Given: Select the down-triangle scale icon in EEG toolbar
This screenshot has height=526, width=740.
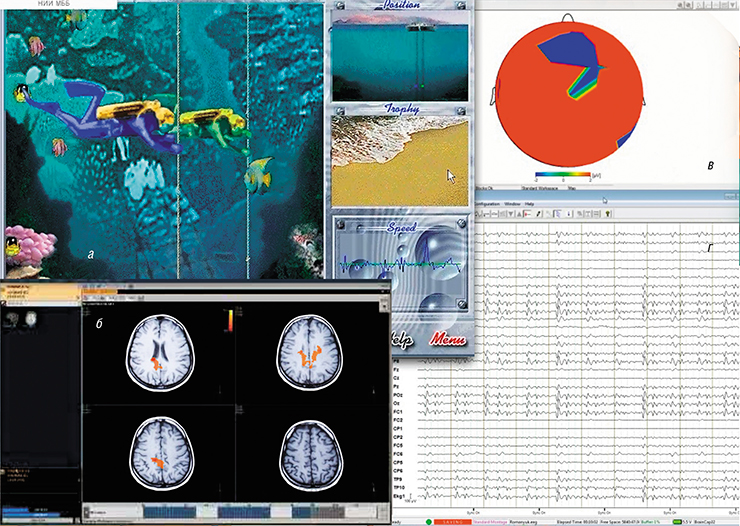Looking at the screenshot, I should coord(511,214).
